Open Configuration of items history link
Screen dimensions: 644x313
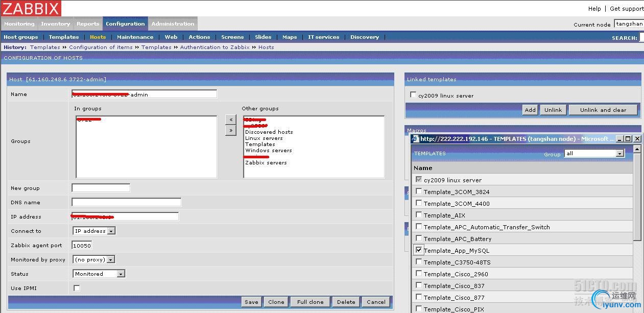101,47
